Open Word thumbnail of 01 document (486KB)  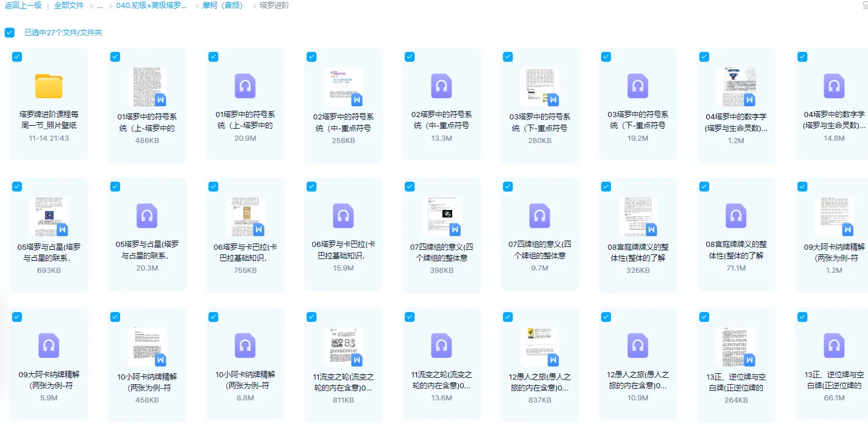(147, 87)
